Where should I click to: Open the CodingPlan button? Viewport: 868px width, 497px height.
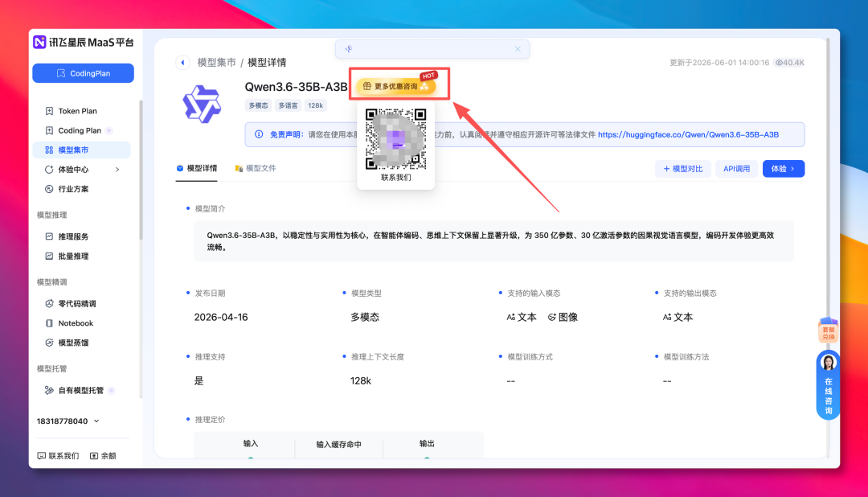(83, 73)
